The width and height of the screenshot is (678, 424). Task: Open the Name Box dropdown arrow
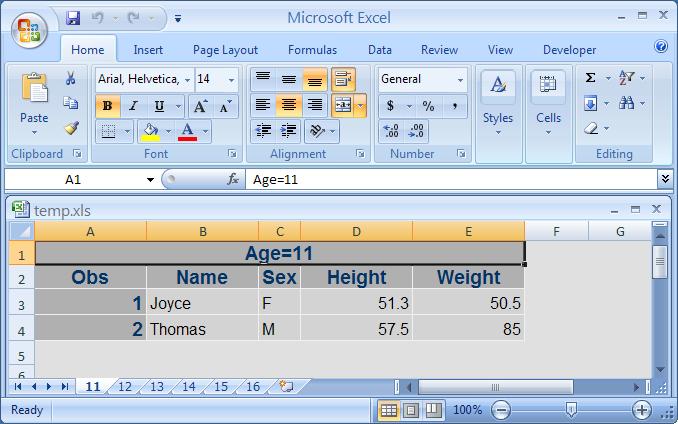(150, 179)
